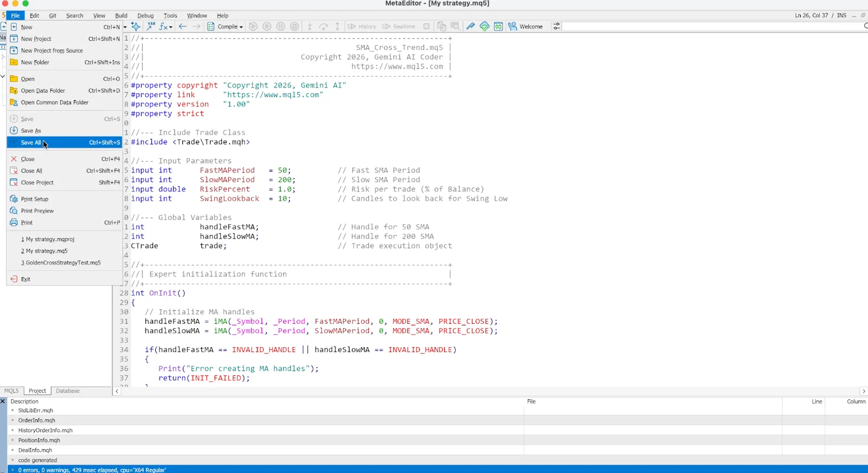Open recent file GoldenCrossStrategyTest.mq5
Screen dimensions: 868x473
[65, 263]
